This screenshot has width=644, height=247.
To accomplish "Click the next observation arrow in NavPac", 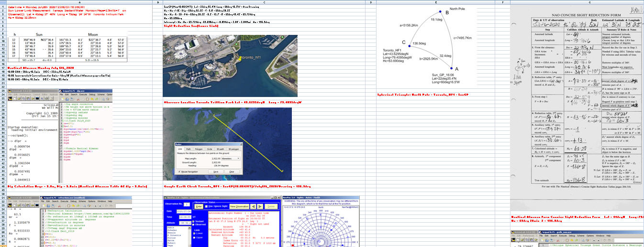I will (x=260, y=206).
